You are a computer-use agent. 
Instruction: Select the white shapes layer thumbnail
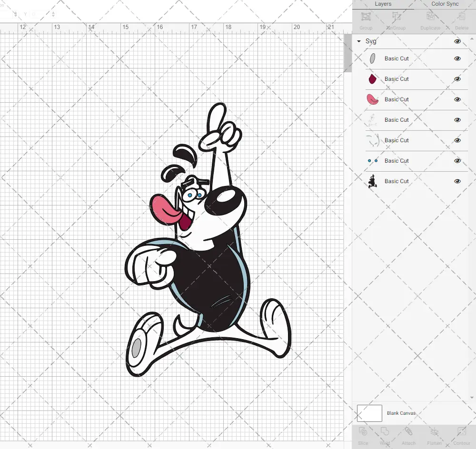point(373,120)
